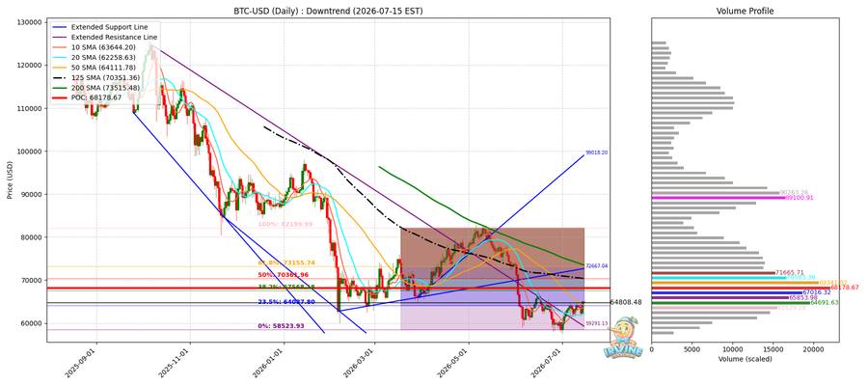Click the 70000 price axis tick
This screenshot has height=386, width=868.
pos(33,280)
